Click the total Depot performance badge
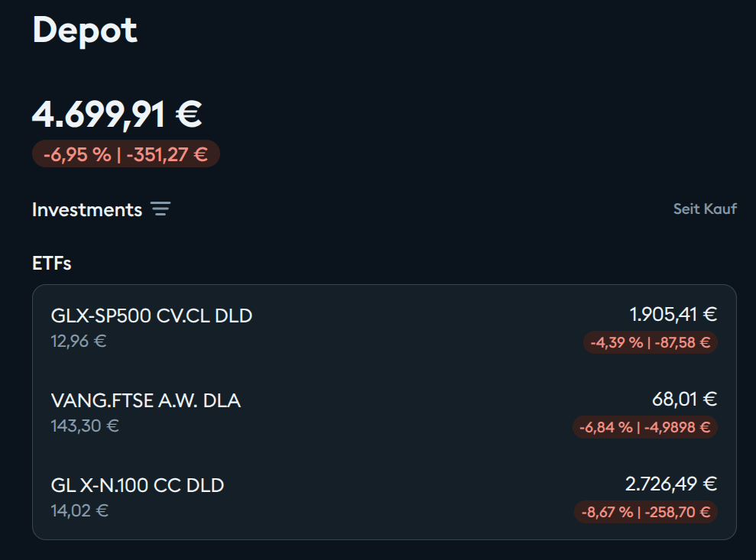Image resolution: width=756 pixels, height=560 pixels. point(125,154)
